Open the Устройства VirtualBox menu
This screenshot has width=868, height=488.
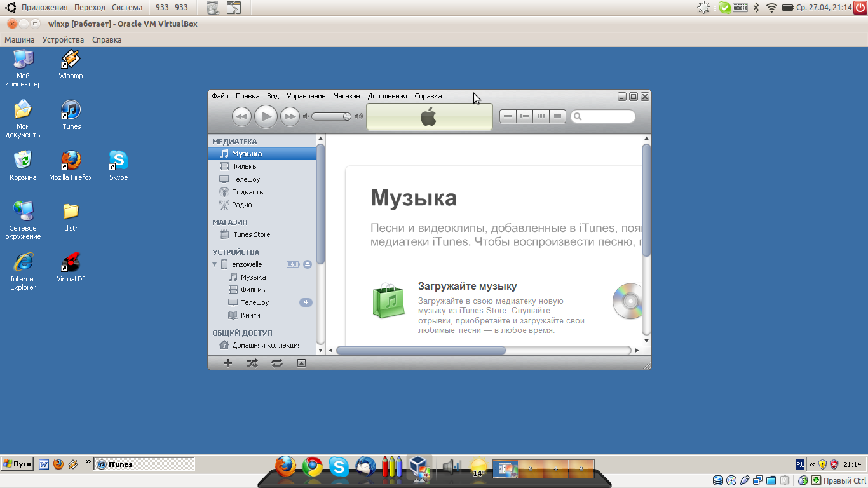pyautogui.click(x=63, y=39)
